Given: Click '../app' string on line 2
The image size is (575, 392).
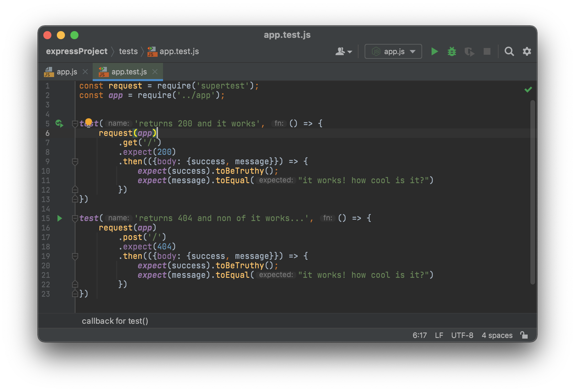Looking at the screenshot, I should 196,95.
